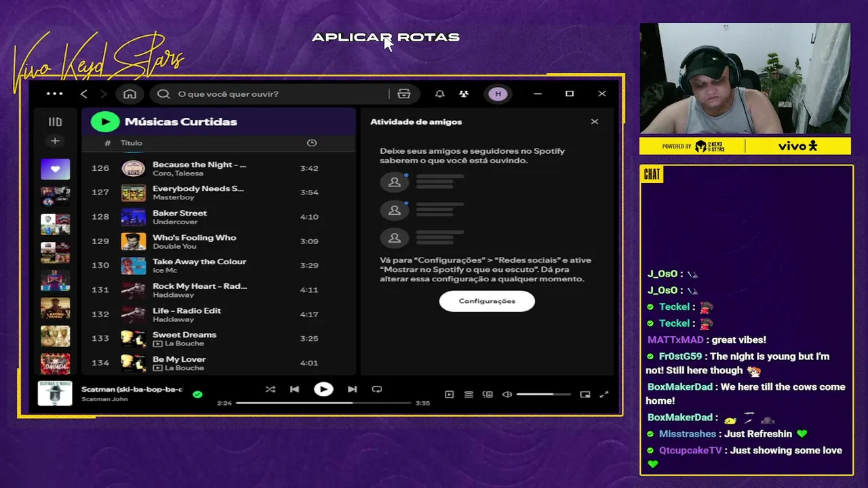
Task: Open artist link 'Ice Mc'
Action: (x=165, y=270)
